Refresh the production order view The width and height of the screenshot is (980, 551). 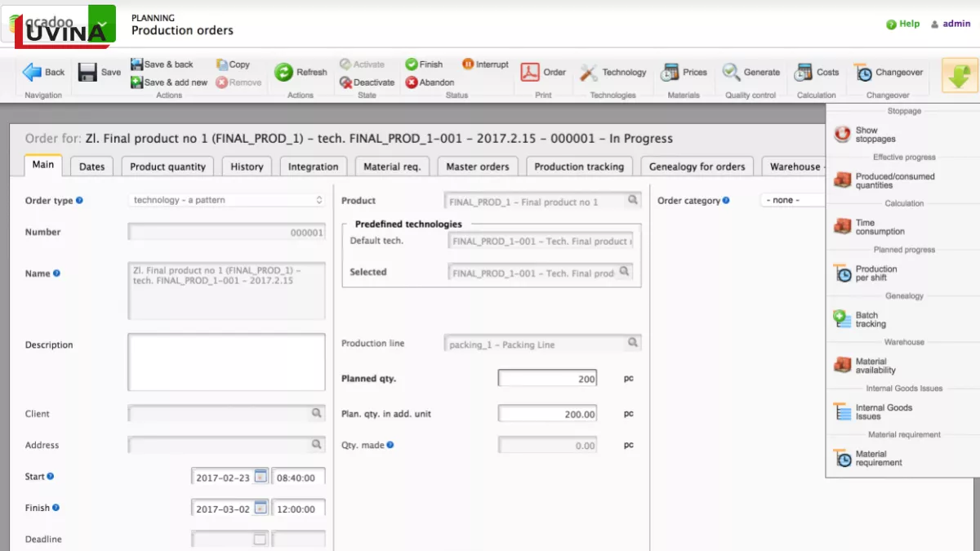coord(301,72)
